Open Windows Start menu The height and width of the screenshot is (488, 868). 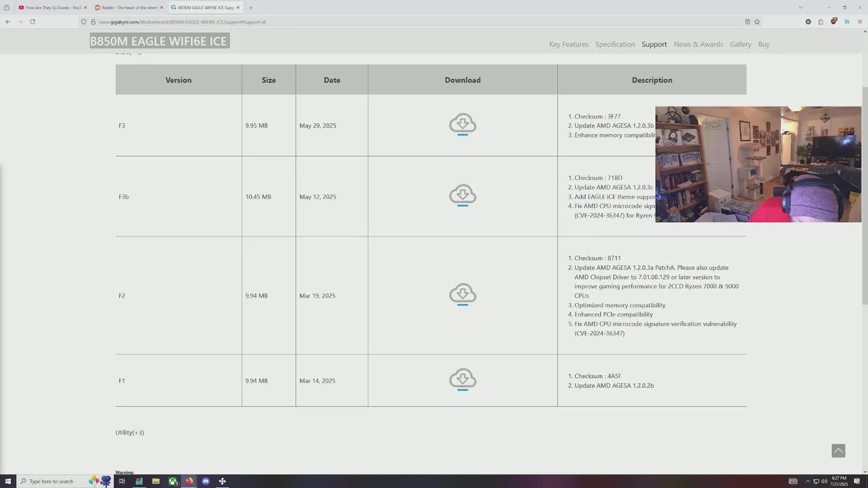[8, 481]
